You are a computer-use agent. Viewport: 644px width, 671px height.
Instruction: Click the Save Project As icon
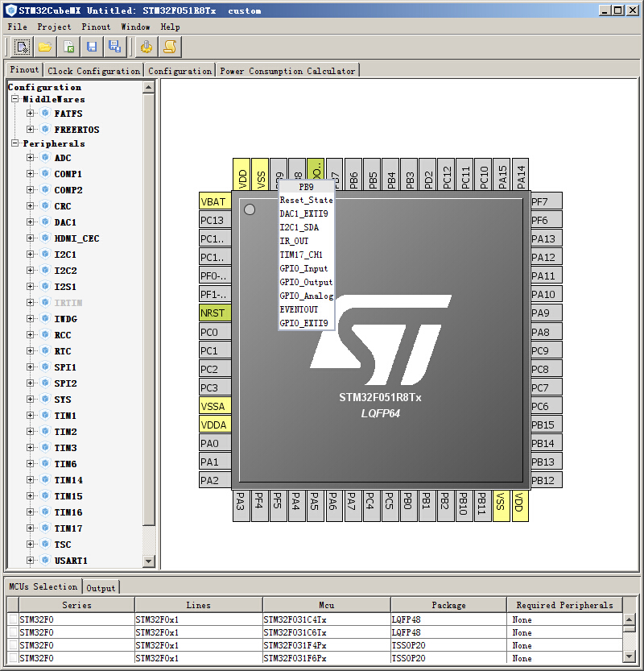[114, 47]
